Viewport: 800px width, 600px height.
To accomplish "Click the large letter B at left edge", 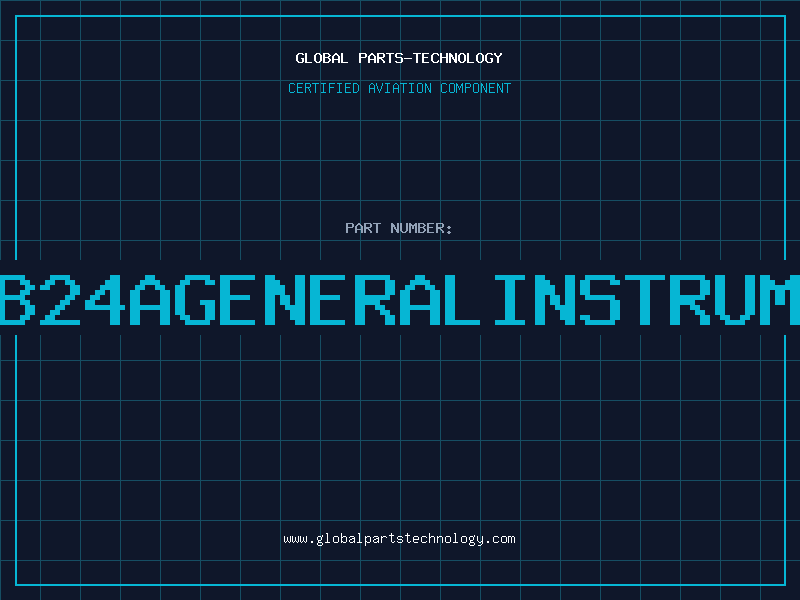I will click(17, 300).
